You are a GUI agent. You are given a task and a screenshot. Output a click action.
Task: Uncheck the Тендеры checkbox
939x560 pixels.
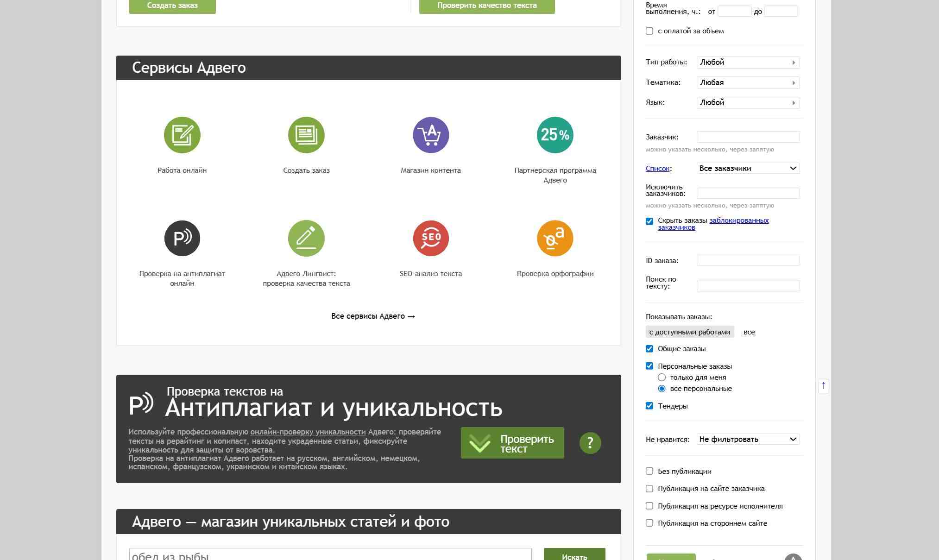point(649,406)
